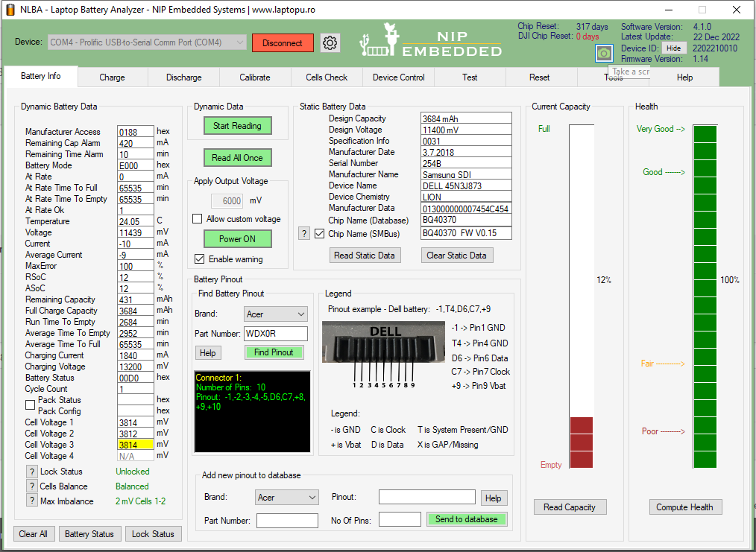Toggle the Allow custom voltage checkbox
756x552 pixels.
coord(197,219)
